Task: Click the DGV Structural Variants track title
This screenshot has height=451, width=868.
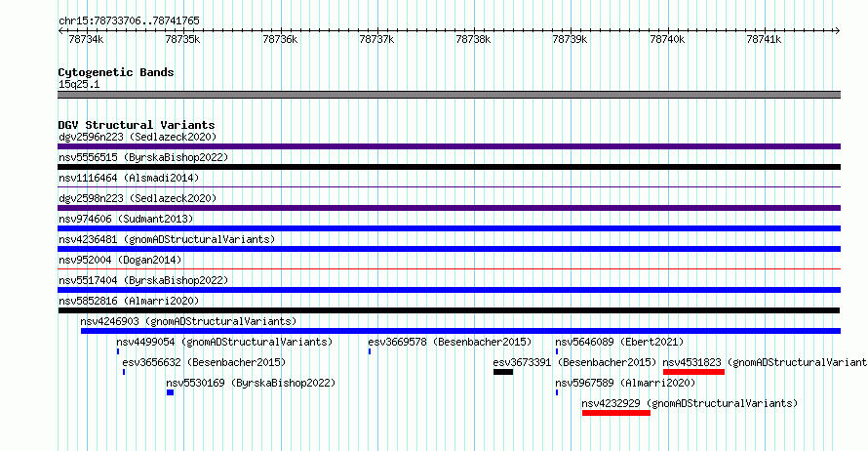Action: point(137,125)
